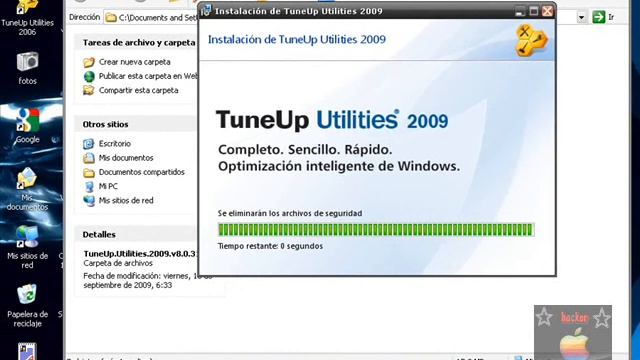Open the Mis documentos desktop icon
This screenshot has height=360, width=640.
(x=27, y=189)
